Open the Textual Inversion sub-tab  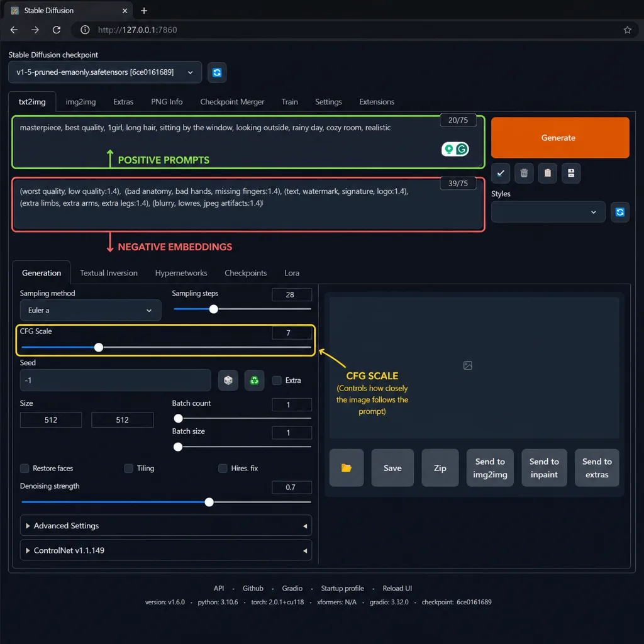pyautogui.click(x=109, y=273)
